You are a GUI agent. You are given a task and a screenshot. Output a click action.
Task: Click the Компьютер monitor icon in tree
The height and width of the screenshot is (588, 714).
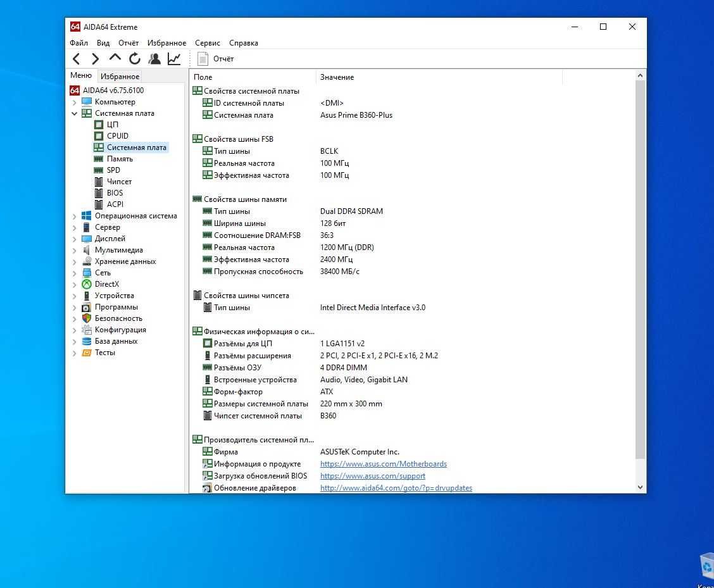(87, 101)
